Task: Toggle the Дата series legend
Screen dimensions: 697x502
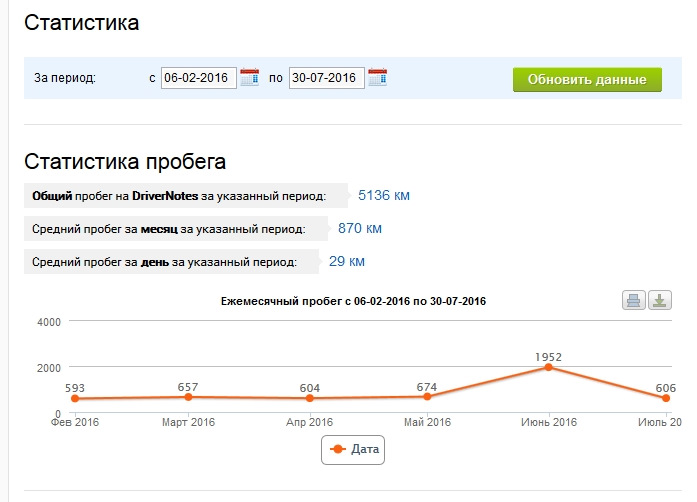Action: (353, 450)
